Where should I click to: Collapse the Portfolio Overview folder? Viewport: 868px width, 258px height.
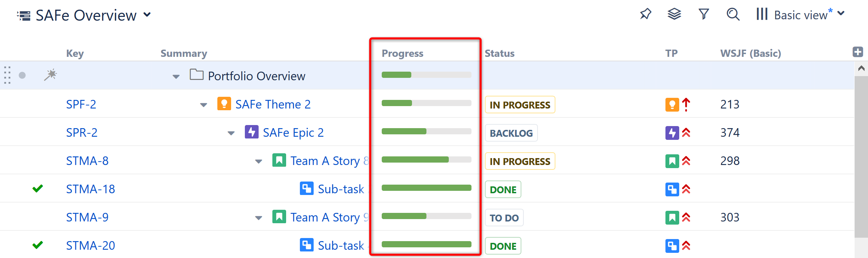click(x=175, y=76)
